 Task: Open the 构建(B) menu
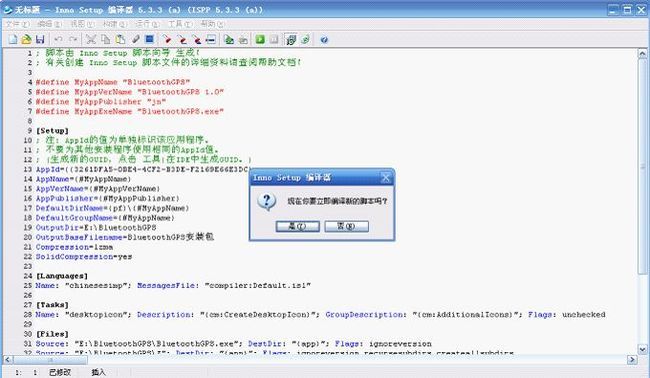pyautogui.click(x=115, y=24)
